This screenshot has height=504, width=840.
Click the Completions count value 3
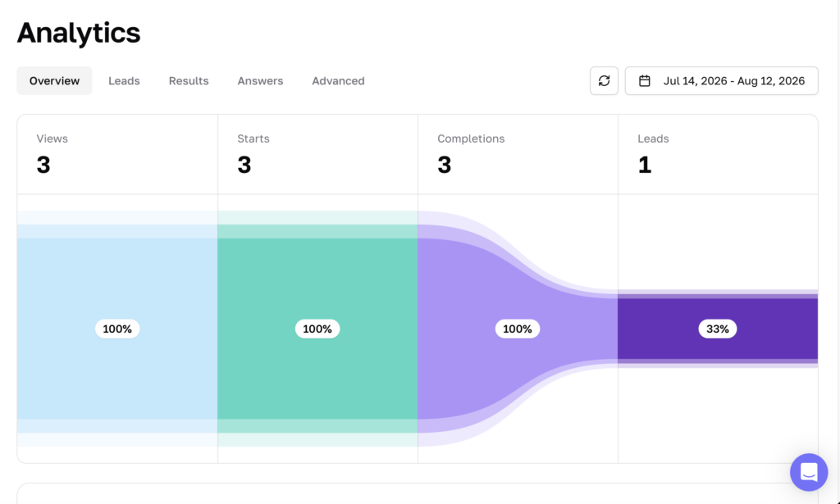(x=444, y=165)
